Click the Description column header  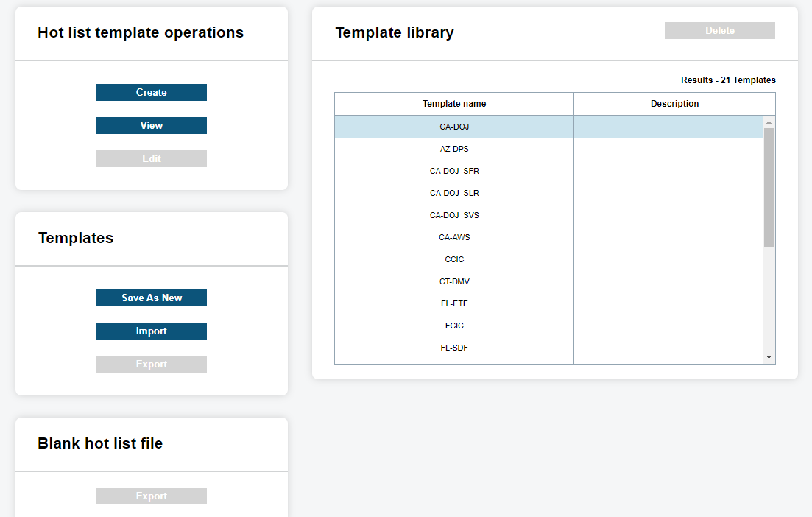[x=674, y=104]
